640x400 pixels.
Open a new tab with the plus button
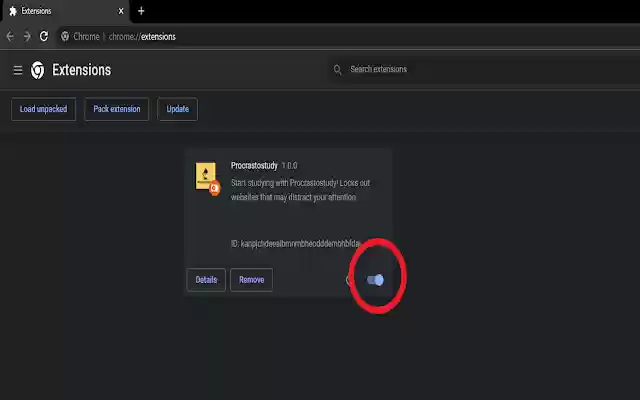pos(141,11)
